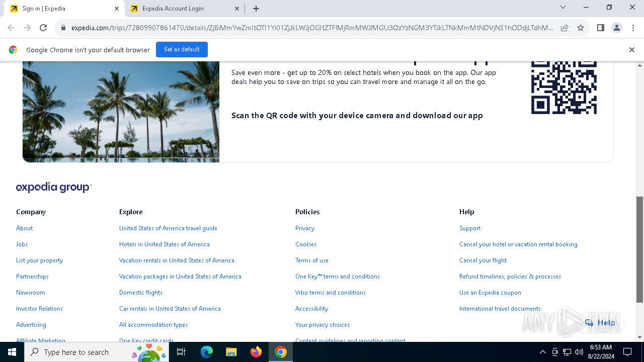Launch Microsoft Edge from the taskbar
This screenshot has width=644, height=362.
tap(207, 352)
